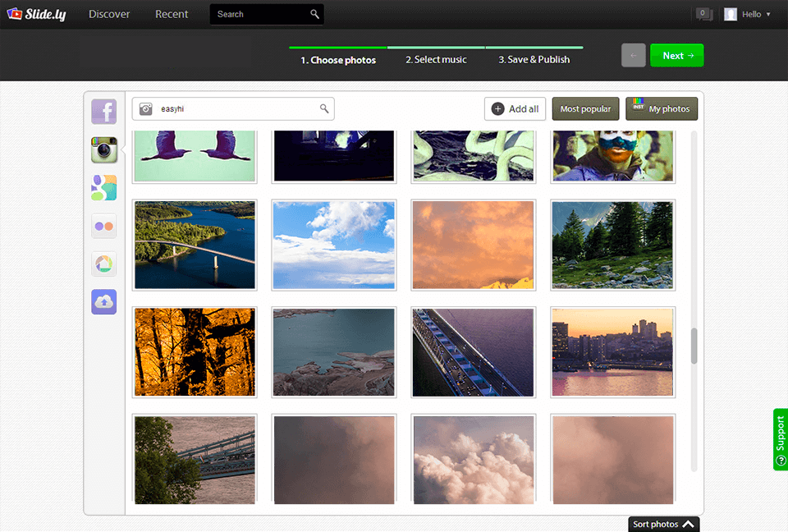Open the Hello account dropdown
Screen dimensions: 788x532
coord(746,14)
